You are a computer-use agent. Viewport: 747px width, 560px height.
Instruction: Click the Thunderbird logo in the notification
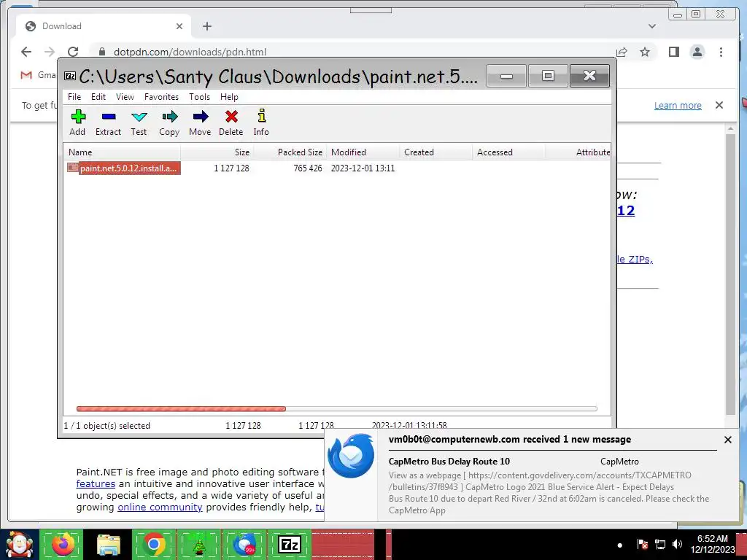click(351, 456)
